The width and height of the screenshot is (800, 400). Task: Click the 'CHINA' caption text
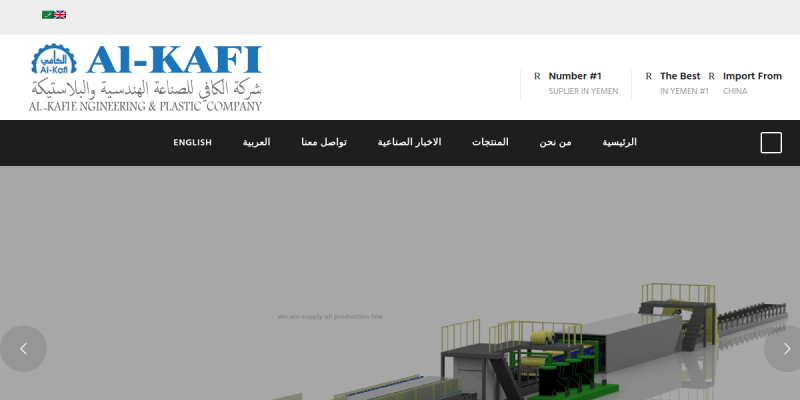(x=735, y=91)
